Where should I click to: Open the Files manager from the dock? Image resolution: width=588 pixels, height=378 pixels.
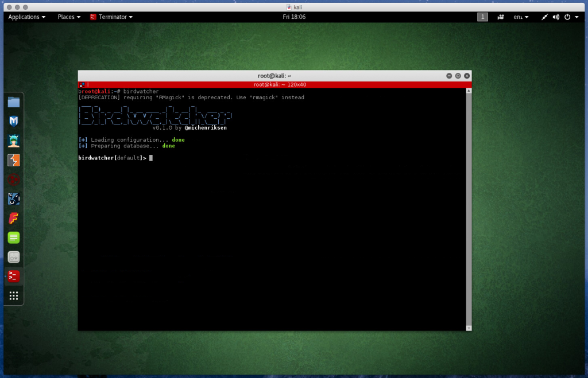click(x=13, y=102)
